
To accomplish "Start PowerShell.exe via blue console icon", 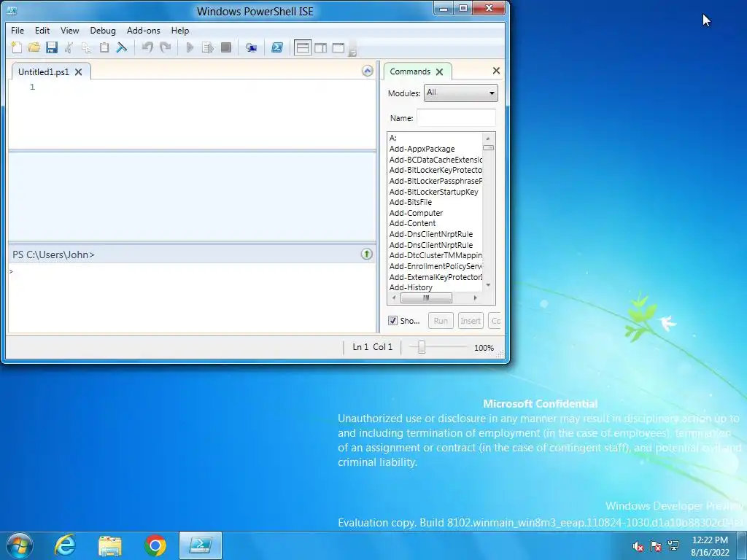I will (277, 47).
